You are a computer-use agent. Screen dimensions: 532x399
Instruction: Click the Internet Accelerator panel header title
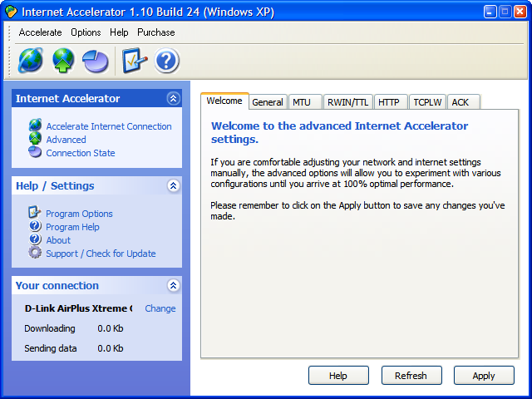tap(67, 98)
